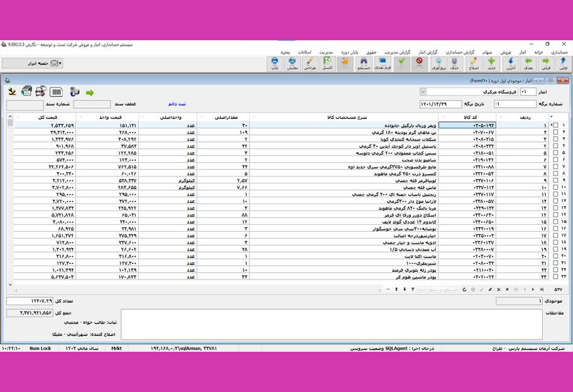Image resolution: width=573 pixels, height=392 pixels.
Task: Tick the checkbox for grid row ۱
Action: [x=555, y=125]
